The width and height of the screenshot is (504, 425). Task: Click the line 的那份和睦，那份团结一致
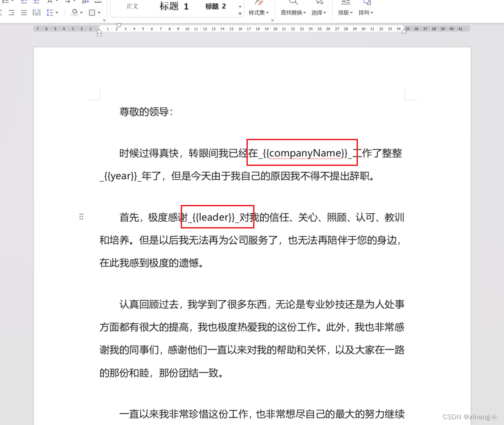tap(161, 373)
